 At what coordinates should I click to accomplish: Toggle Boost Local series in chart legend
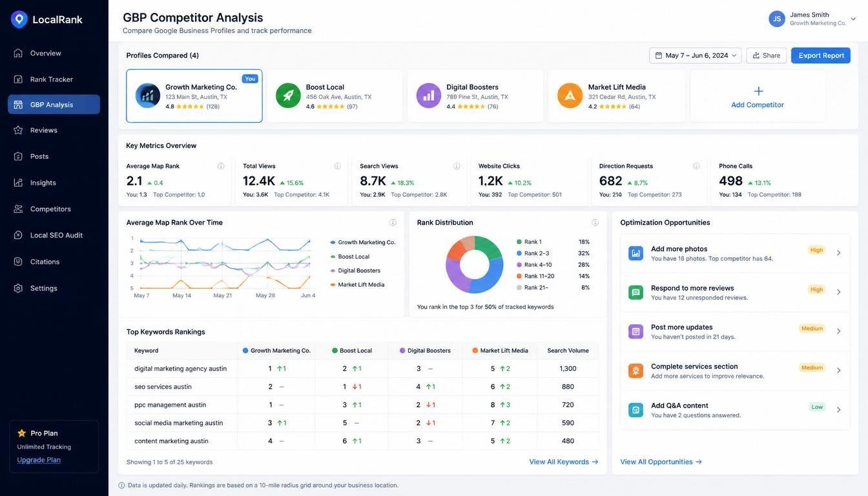pos(349,256)
